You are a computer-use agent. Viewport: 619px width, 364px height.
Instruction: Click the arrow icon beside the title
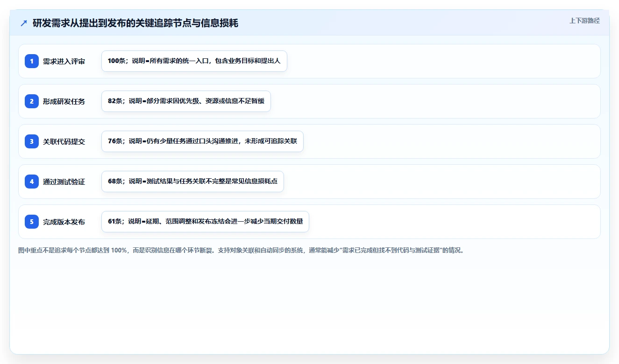coord(24,23)
